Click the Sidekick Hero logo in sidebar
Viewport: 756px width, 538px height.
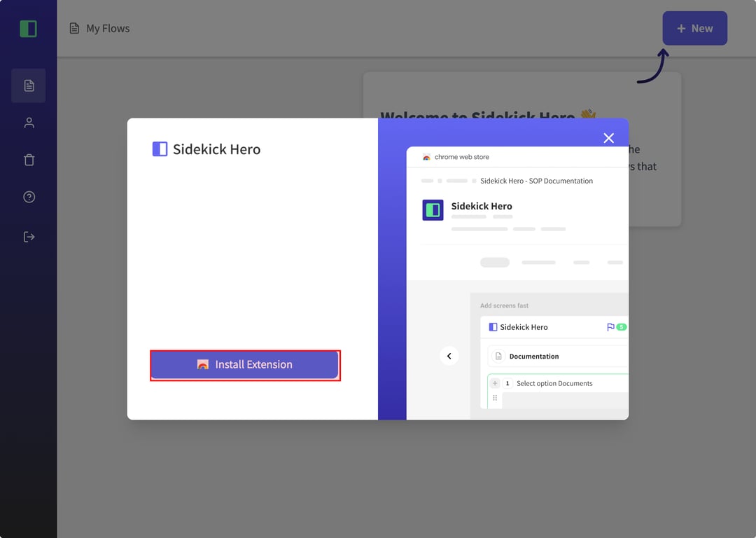(28, 29)
